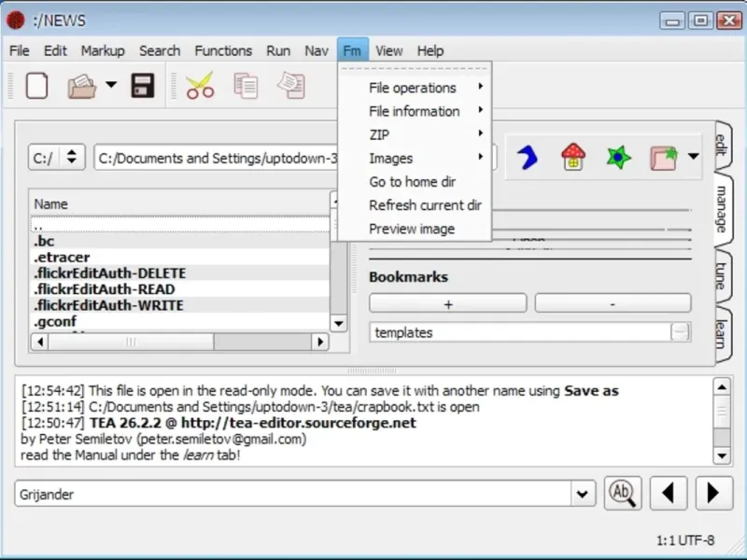Click the green star refresh icon
Viewport: 747px width, 560px height.
tap(618, 158)
